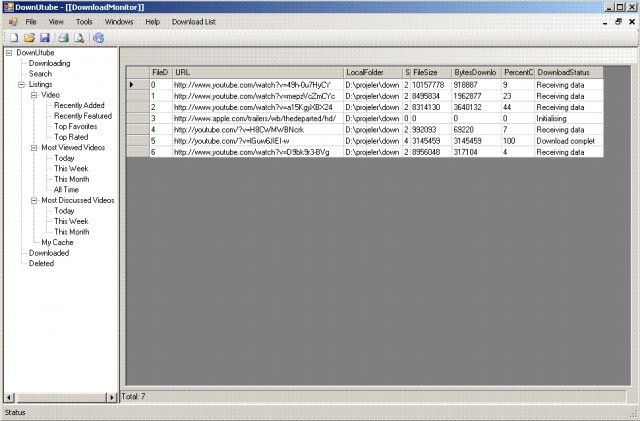Collapse the Most Discussed Videos node
The width and height of the screenshot is (640, 421).
pos(34,200)
